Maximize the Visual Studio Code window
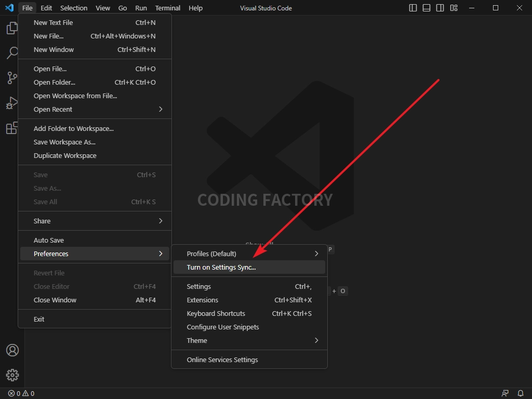This screenshot has width=532, height=399. pos(495,8)
